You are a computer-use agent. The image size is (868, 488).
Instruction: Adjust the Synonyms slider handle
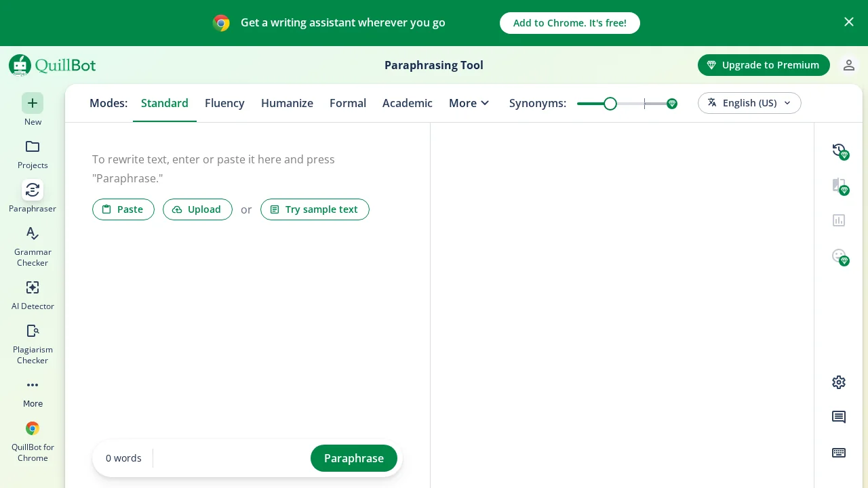point(610,104)
